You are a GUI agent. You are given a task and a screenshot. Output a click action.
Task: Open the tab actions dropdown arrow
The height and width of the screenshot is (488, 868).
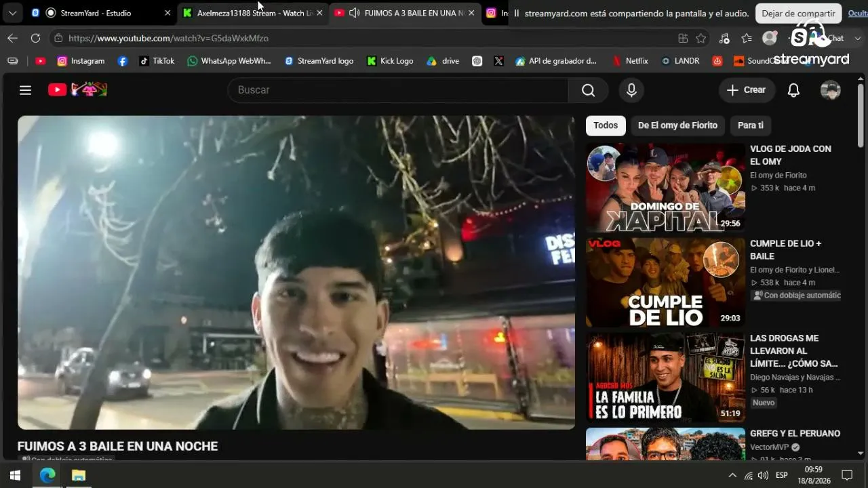click(12, 13)
